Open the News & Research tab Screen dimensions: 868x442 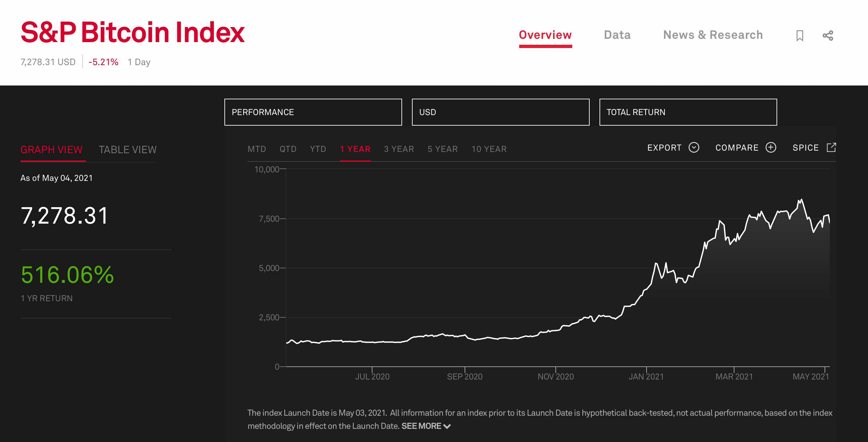(x=713, y=35)
